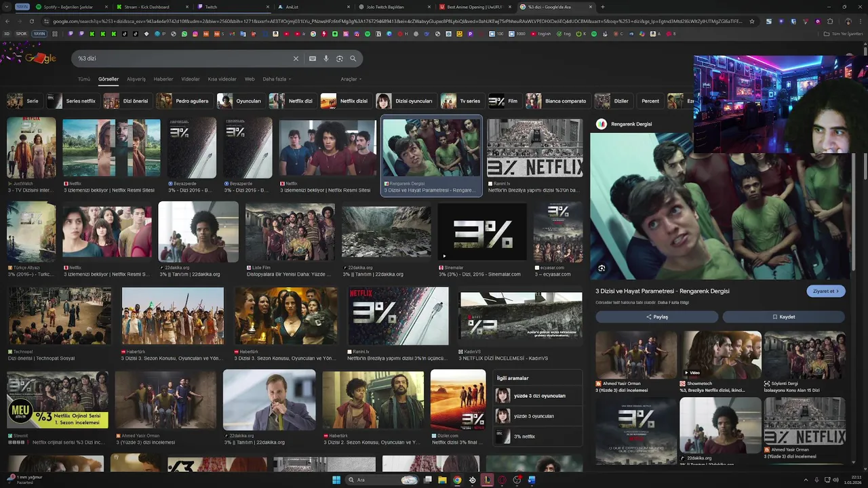The height and width of the screenshot is (488, 868).
Task: Open the Araçlar tools dropdown
Action: 351,79
